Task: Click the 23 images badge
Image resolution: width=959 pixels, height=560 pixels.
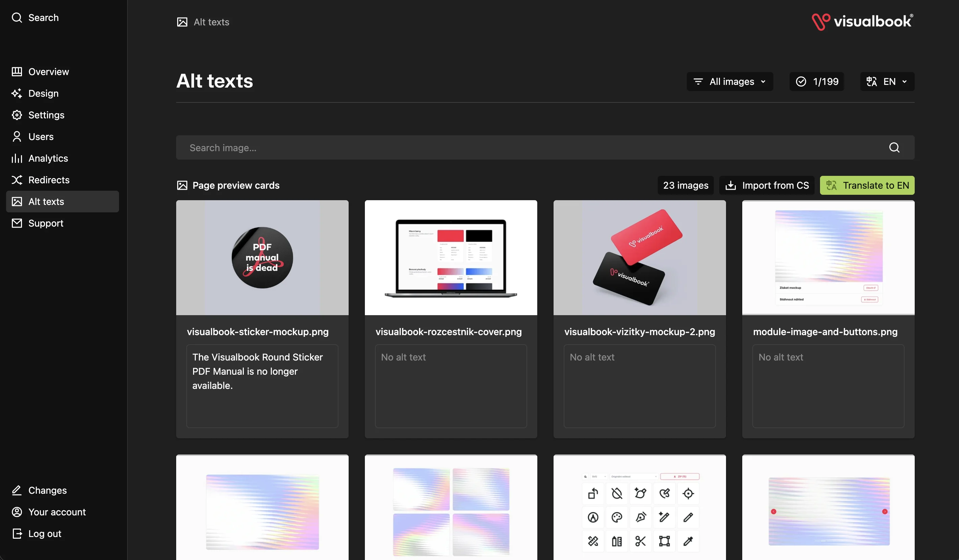Action: (x=685, y=185)
